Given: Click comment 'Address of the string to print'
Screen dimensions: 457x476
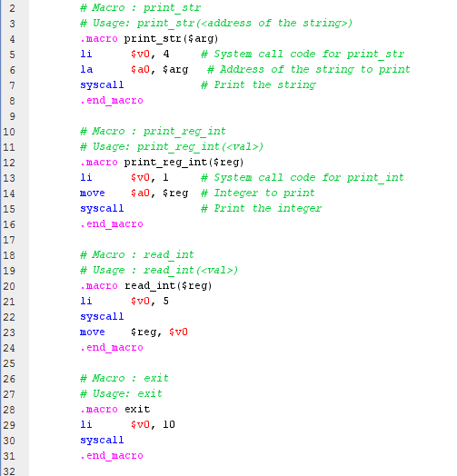Looking at the screenshot, I should pyautogui.click(x=315, y=70).
